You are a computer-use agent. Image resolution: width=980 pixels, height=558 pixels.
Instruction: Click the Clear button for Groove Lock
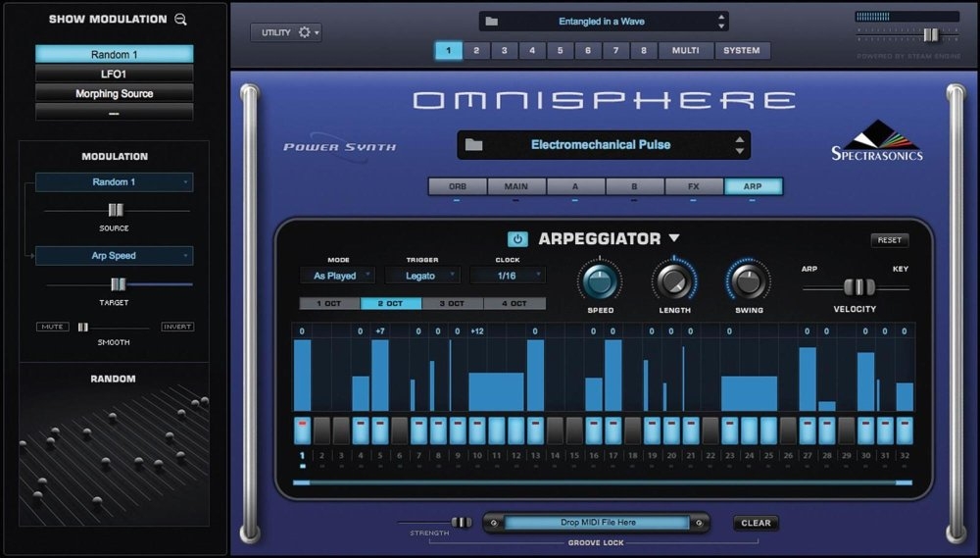coord(756,523)
